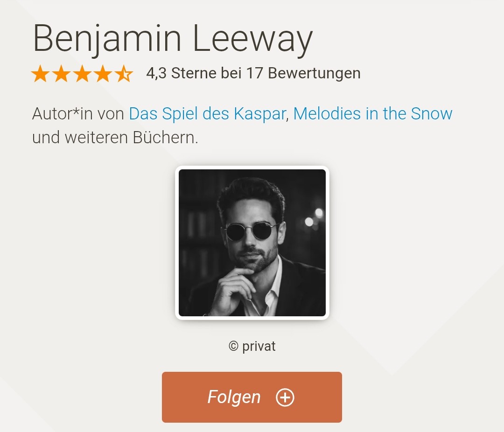Click the word 'bei' in the rating line
This screenshot has height=432, width=504.
pyautogui.click(x=231, y=73)
